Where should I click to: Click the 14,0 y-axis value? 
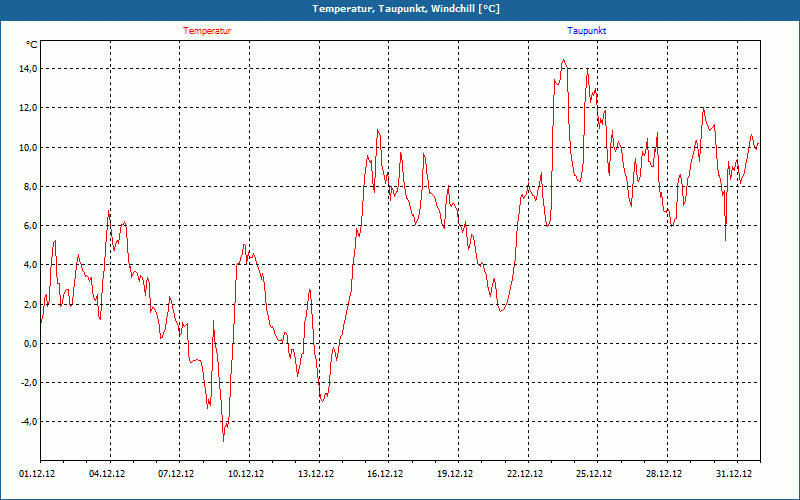click(x=29, y=69)
